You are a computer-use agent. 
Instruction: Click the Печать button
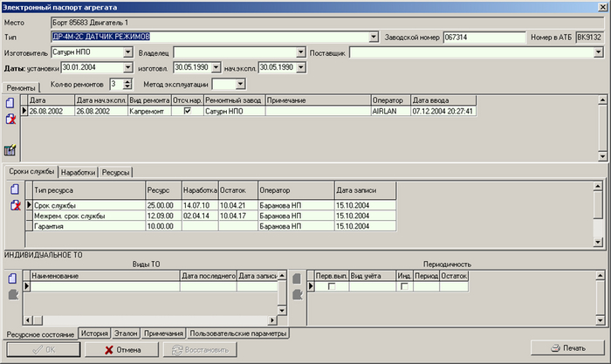click(x=567, y=348)
